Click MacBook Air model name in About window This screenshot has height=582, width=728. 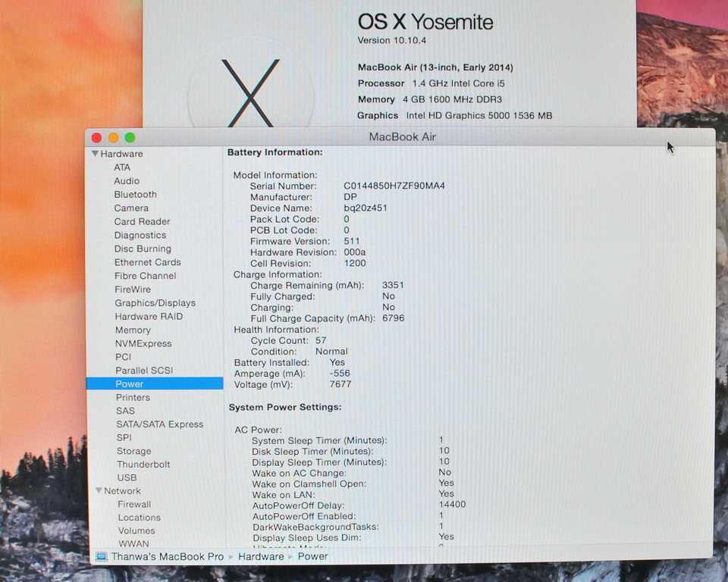click(435, 67)
